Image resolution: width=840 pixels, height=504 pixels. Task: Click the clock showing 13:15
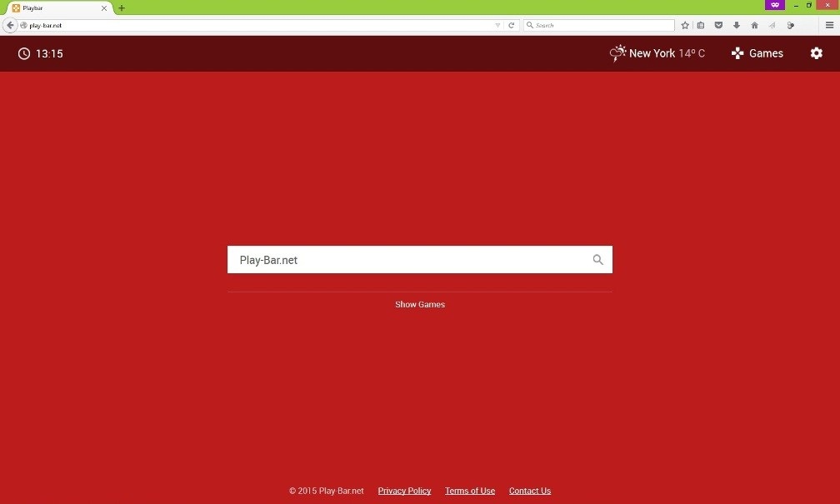point(40,53)
